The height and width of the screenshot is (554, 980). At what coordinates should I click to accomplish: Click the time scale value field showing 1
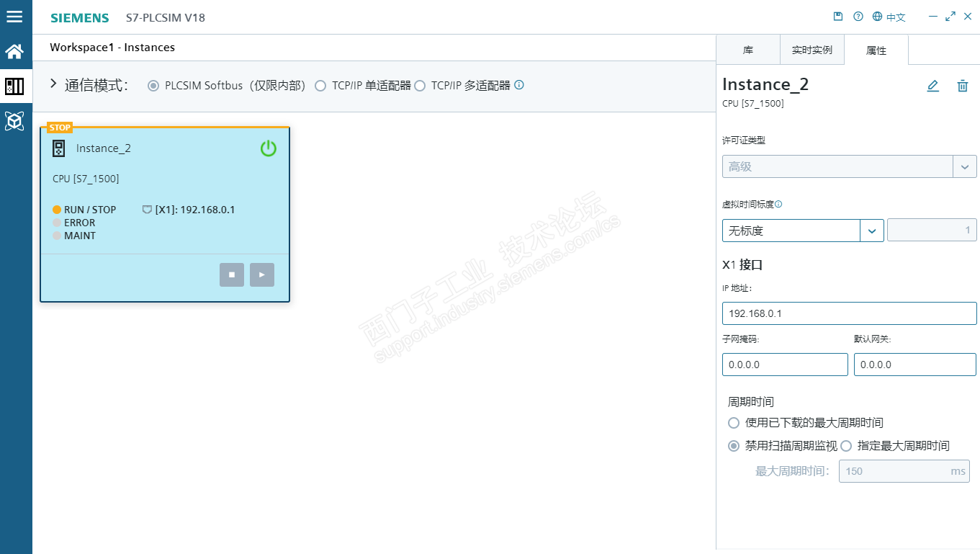tap(932, 231)
